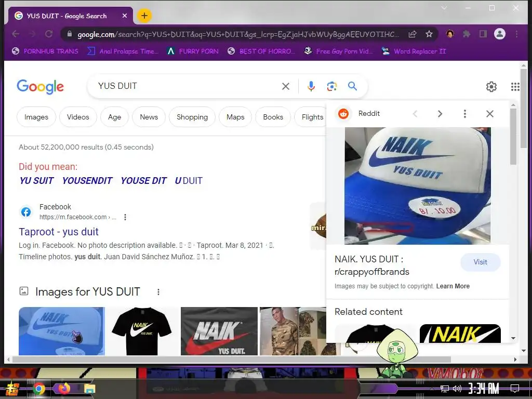
Task: Click the preview panel vertical scrollbar
Action: coord(513,137)
